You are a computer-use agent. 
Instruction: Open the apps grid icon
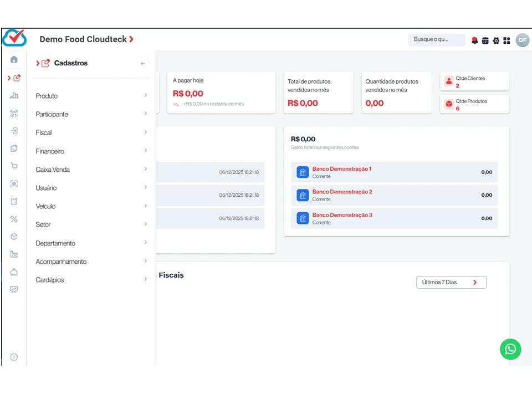[507, 40]
